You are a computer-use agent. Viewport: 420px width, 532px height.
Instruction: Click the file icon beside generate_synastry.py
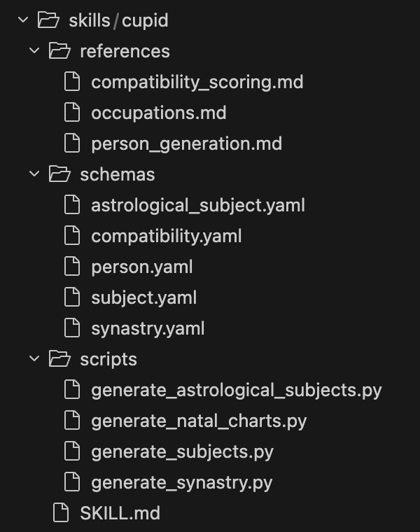(72, 482)
